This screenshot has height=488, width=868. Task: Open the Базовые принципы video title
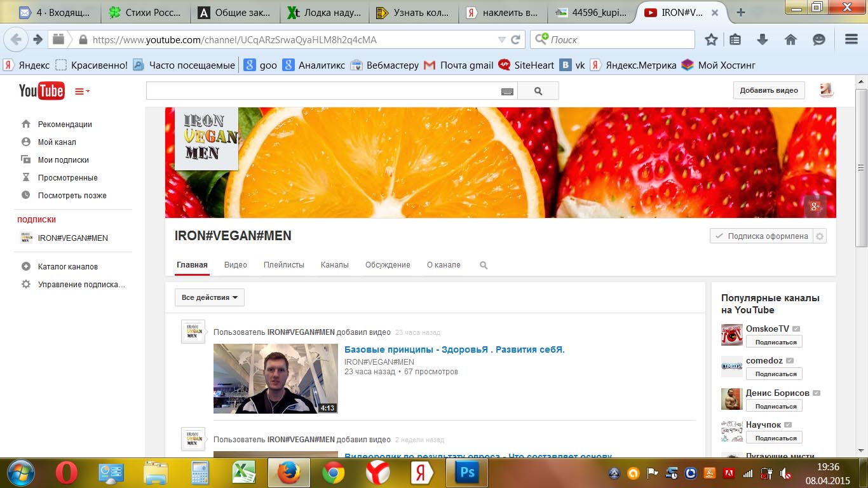pyautogui.click(x=454, y=349)
